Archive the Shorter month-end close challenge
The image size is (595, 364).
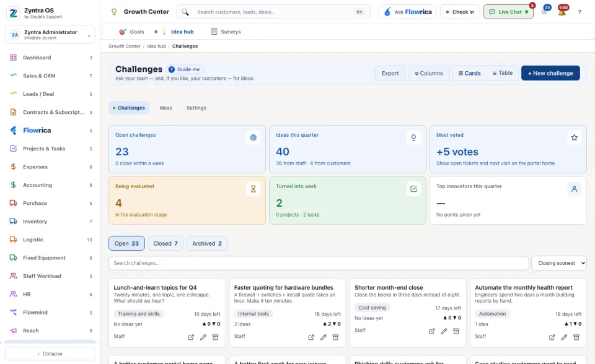pos(456,331)
